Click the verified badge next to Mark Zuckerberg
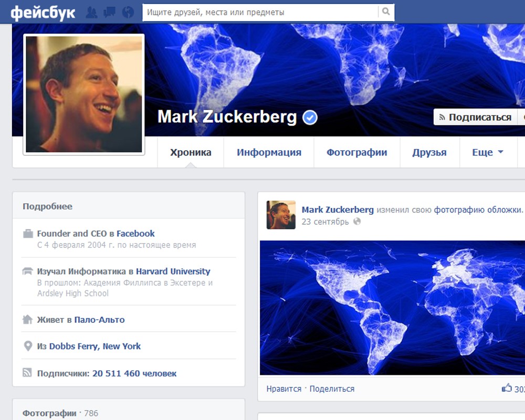The width and height of the screenshot is (525, 420). coord(310,118)
